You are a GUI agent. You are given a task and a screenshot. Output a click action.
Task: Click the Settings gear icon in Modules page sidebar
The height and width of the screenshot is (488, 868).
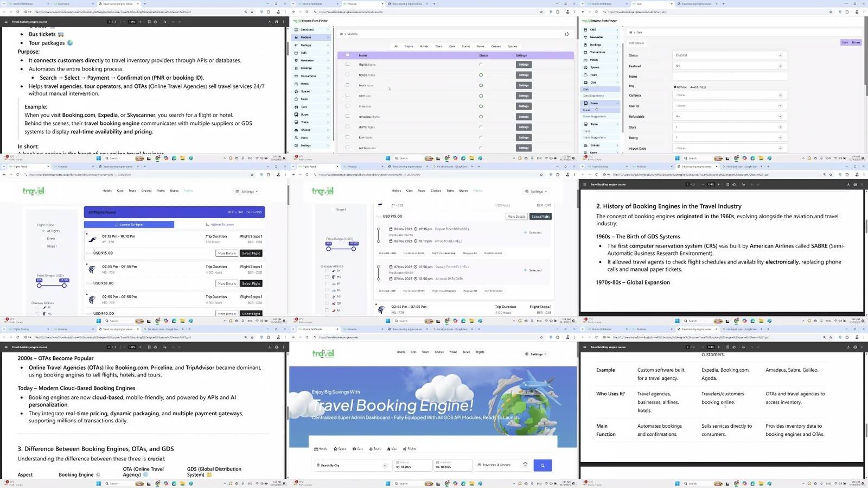point(296,145)
